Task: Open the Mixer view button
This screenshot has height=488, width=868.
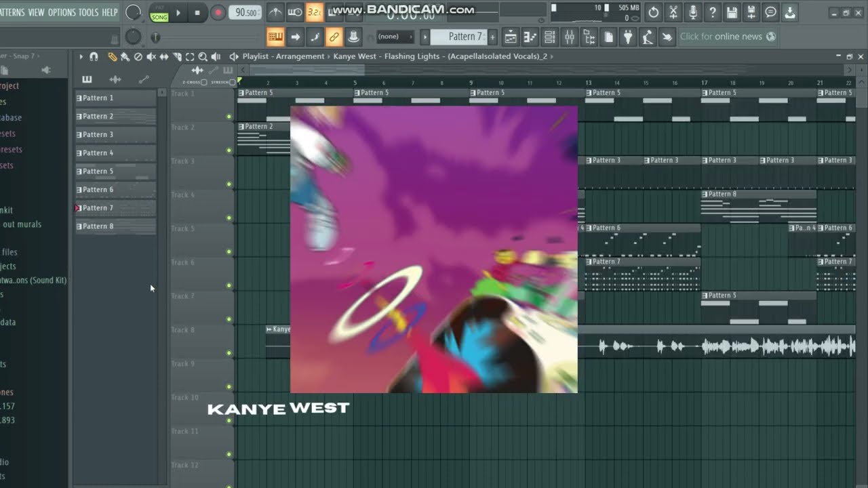Action: pos(570,37)
